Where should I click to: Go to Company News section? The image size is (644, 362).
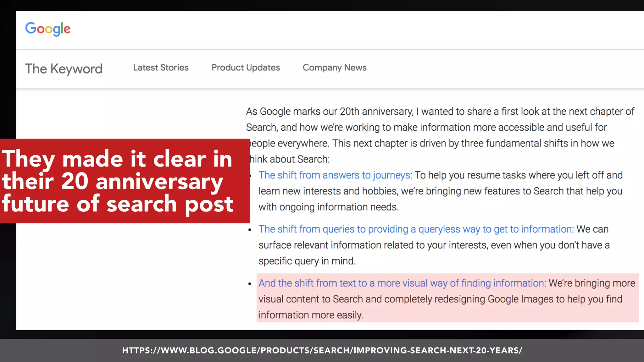pos(335,68)
